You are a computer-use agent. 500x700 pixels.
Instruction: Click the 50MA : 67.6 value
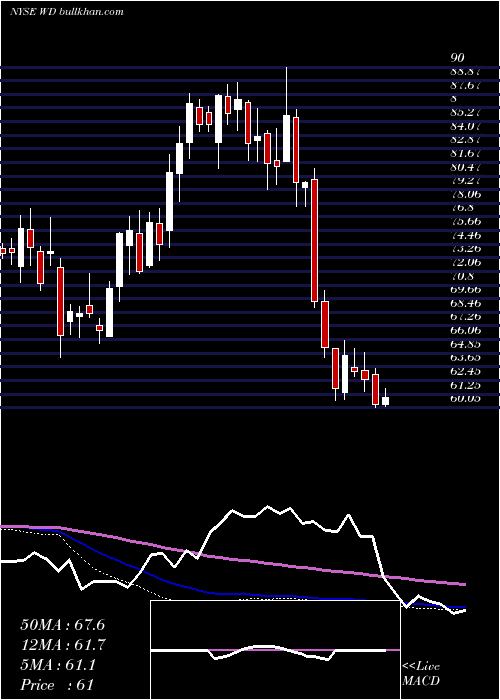tap(62, 625)
